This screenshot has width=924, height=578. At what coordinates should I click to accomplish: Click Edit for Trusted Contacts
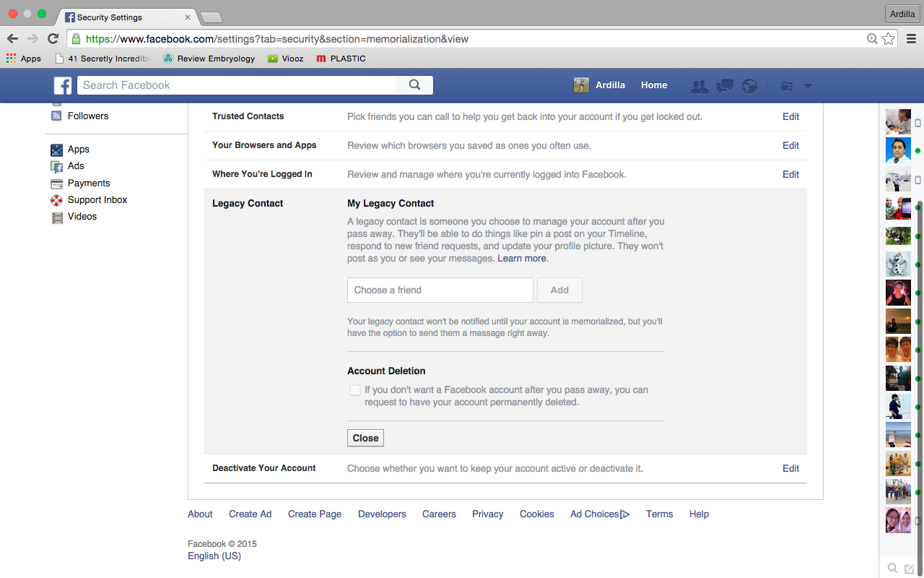point(790,116)
